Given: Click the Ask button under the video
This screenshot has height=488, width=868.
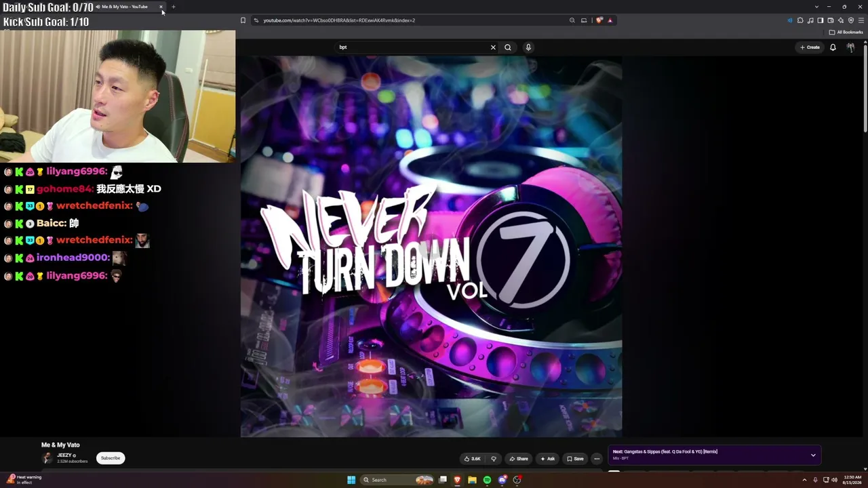Looking at the screenshot, I should coord(547,459).
